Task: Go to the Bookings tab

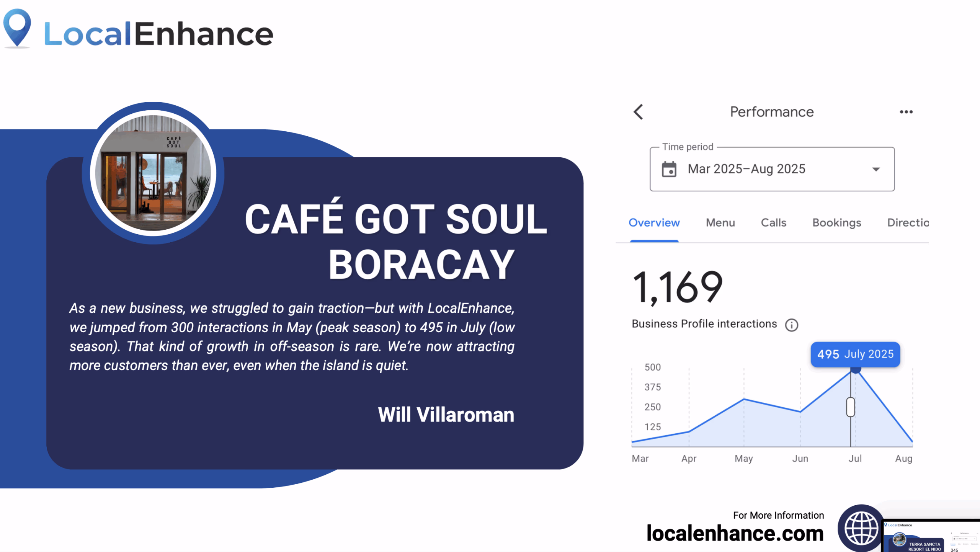Action: pos(836,223)
